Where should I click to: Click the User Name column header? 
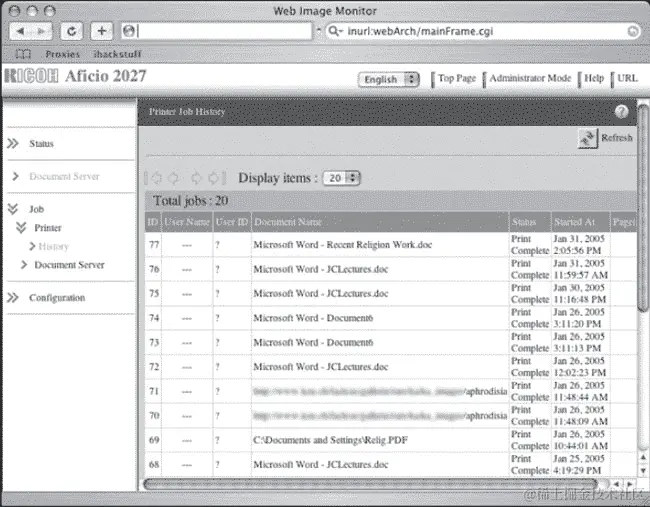(x=187, y=222)
